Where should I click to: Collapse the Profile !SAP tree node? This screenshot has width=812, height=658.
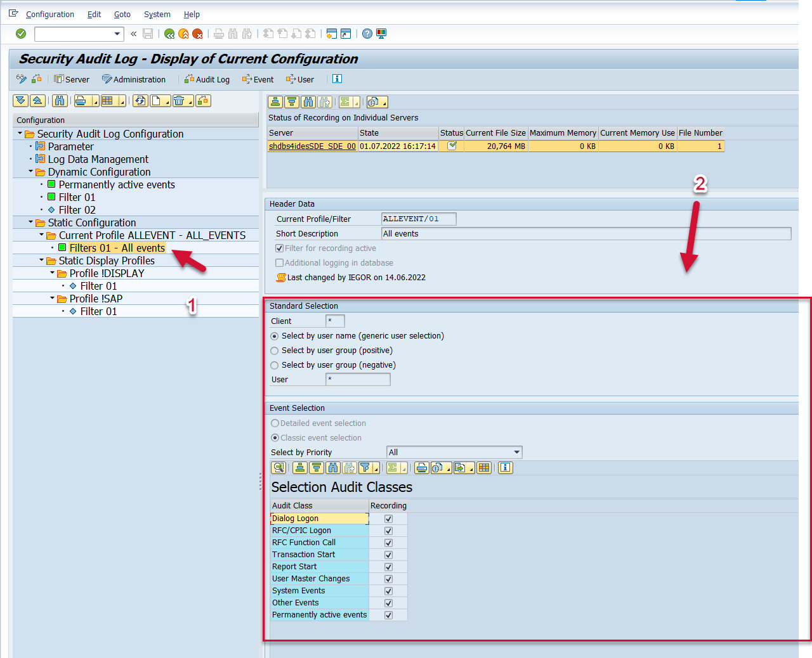tap(53, 299)
